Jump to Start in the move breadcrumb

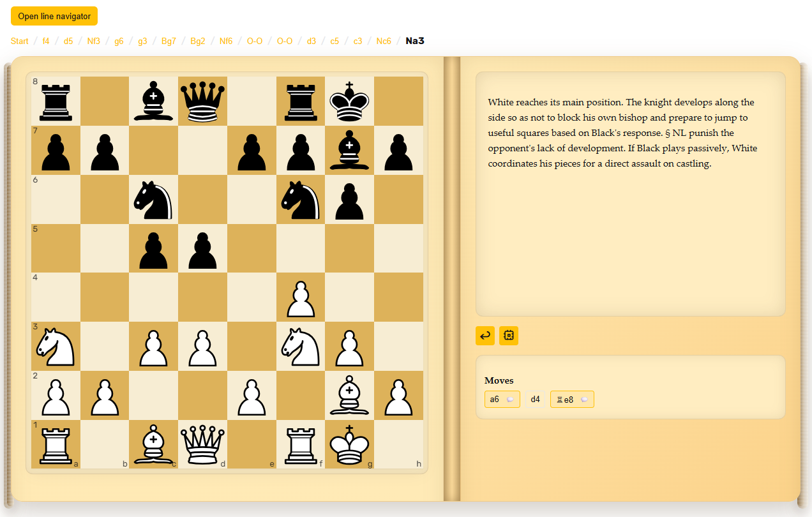(20, 41)
